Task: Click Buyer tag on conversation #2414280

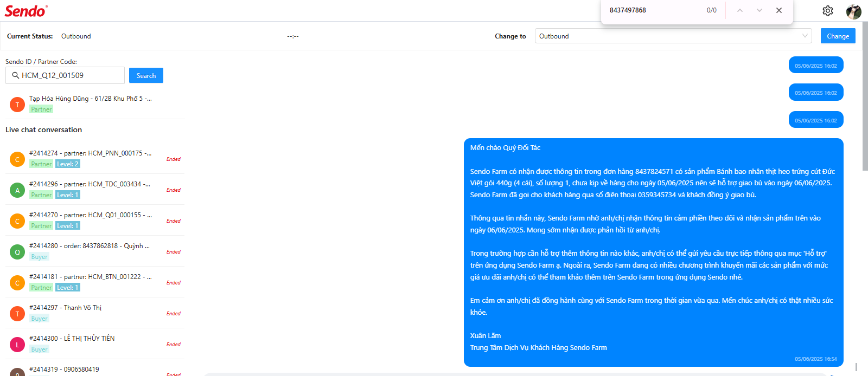Action: [39, 257]
